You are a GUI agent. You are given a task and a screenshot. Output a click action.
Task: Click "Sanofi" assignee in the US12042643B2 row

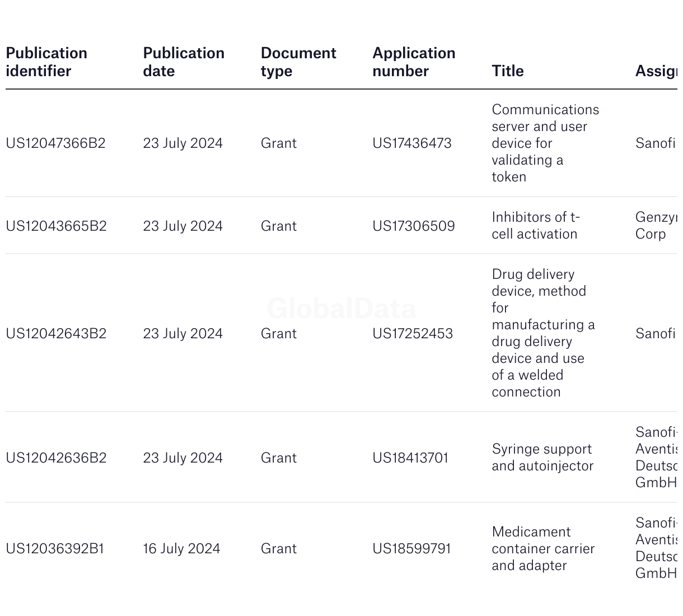(x=655, y=334)
